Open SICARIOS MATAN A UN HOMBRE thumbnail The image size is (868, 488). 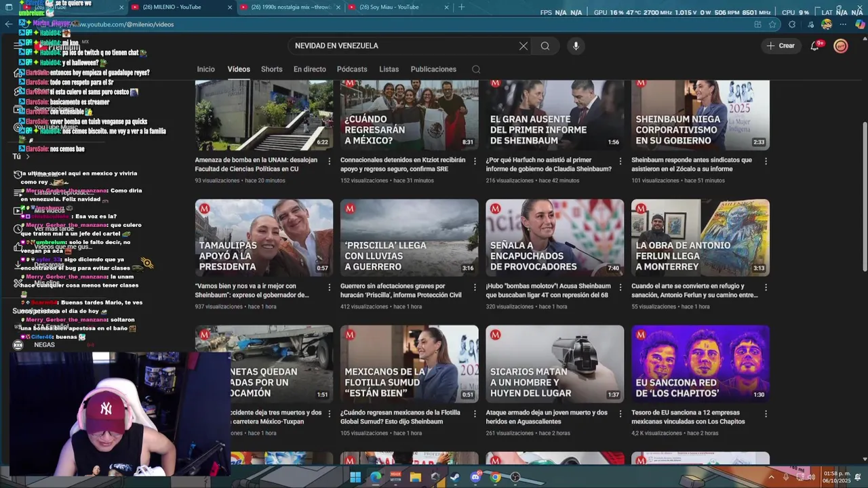tap(555, 364)
